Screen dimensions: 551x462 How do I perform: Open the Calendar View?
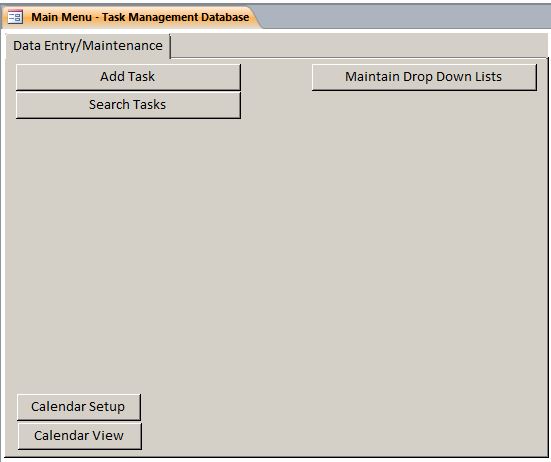pos(80,436)
